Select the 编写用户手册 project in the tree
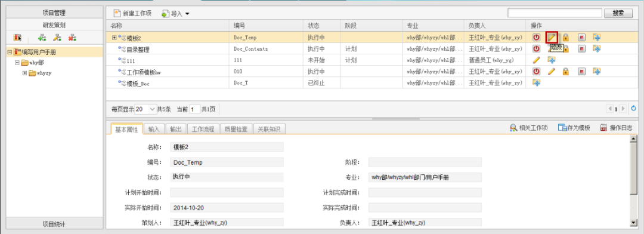 pos(39,52)
